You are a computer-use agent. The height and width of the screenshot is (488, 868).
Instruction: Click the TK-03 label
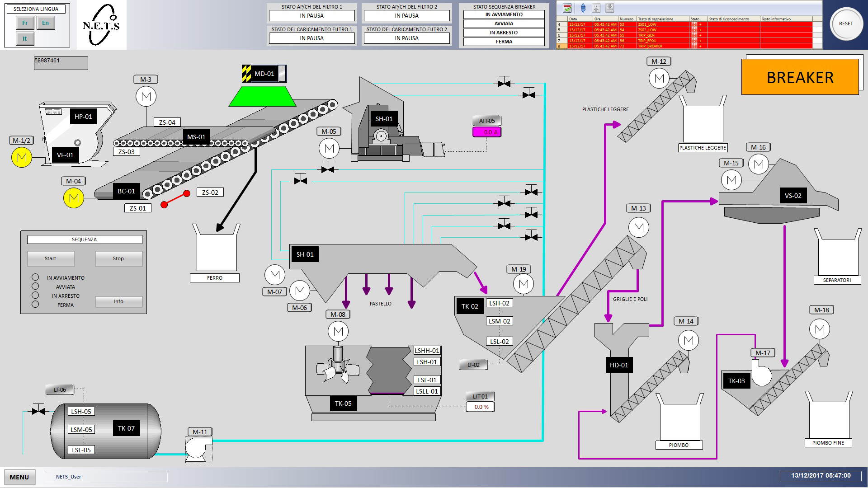tap(736, 381)
